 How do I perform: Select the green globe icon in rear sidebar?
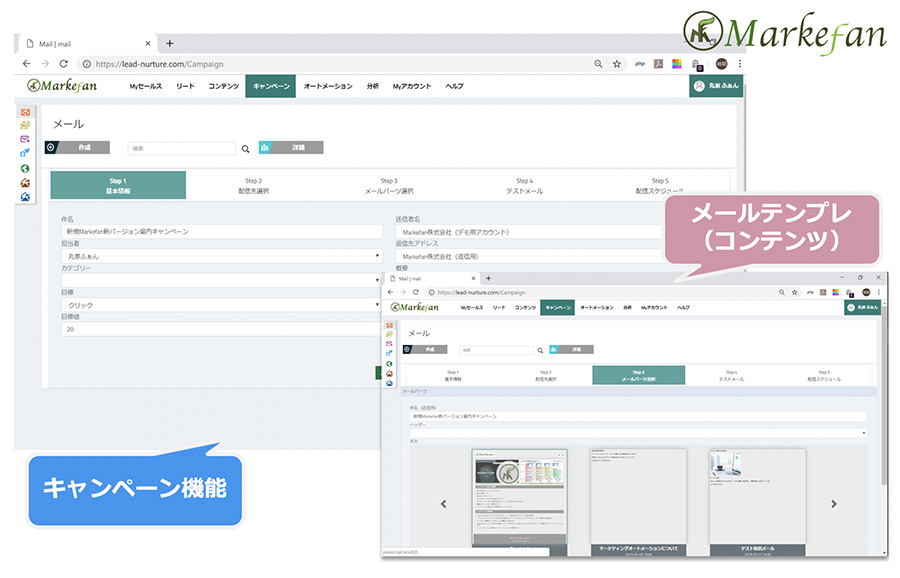pyautogui.click(x=25, y=168)
